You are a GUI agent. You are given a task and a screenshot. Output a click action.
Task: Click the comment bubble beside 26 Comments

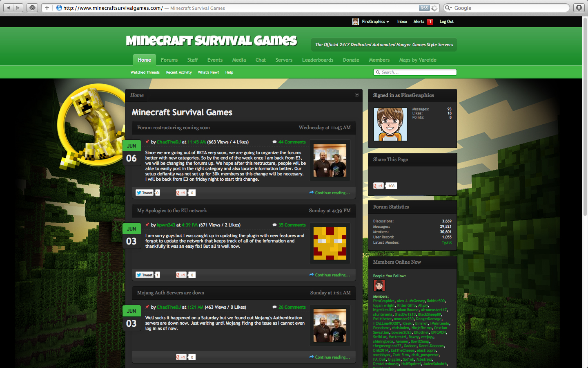tap(275, 307)
